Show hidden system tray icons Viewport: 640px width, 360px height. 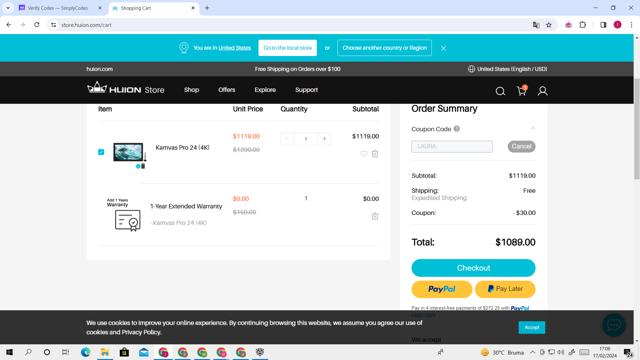tap(533, 352)
